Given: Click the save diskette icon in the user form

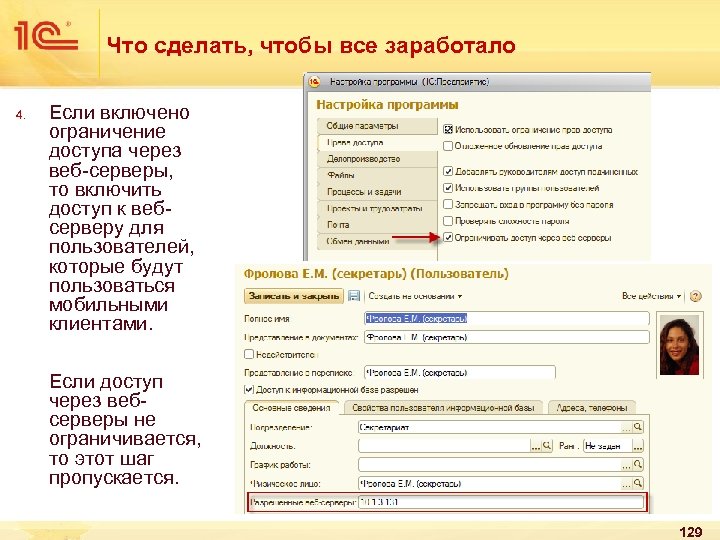Looking at the screenshot, I should [x=354, y=296].
